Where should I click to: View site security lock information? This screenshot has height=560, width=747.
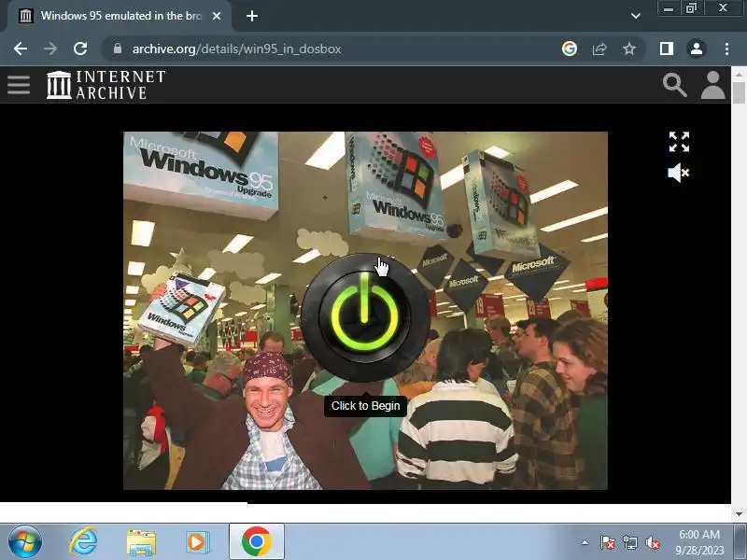[118, 49]
